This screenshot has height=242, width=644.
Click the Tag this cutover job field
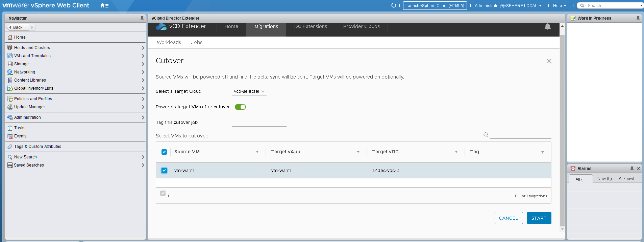[x=259, y=123]
